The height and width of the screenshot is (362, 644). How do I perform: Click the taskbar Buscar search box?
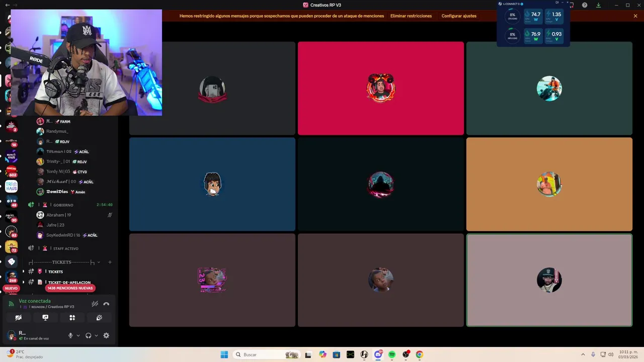[267, 354]
